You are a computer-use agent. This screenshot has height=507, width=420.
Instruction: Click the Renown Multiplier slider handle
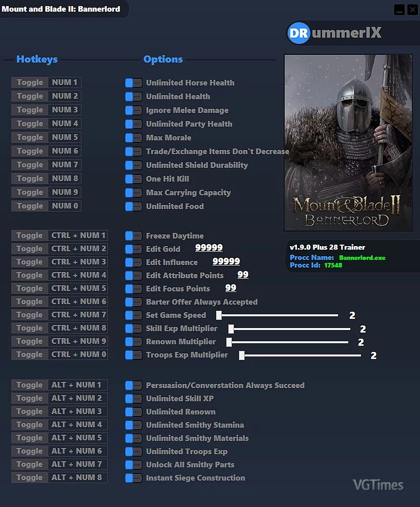[x=229, y=342]
